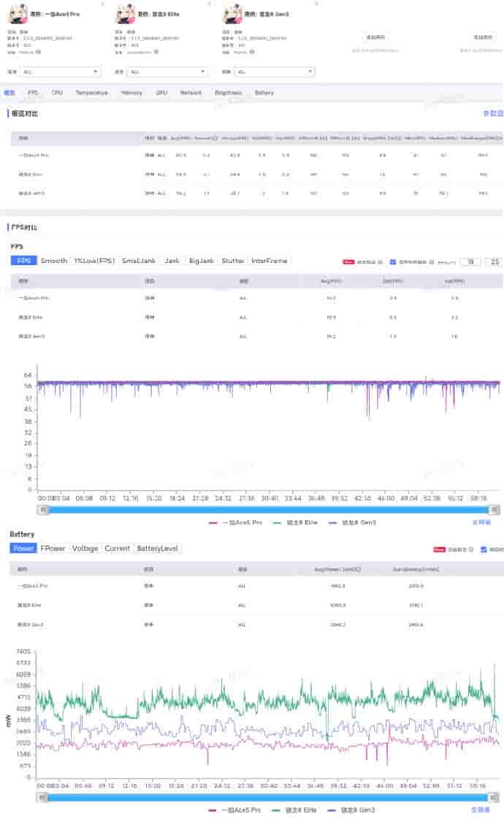
Task: Toggle the checked checkbox in Battery section
Action: pos(484,549)
